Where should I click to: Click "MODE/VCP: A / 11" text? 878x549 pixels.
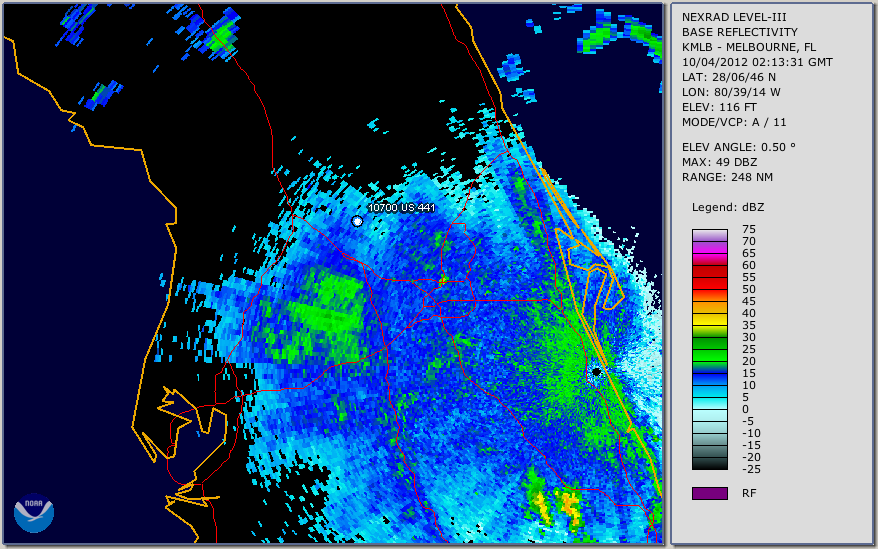pos(734,122)
